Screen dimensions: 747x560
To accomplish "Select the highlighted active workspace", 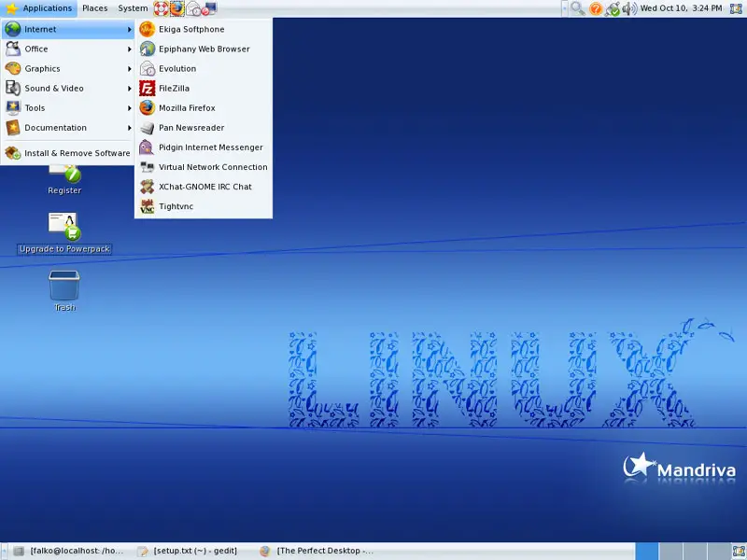I will [646, 552].
